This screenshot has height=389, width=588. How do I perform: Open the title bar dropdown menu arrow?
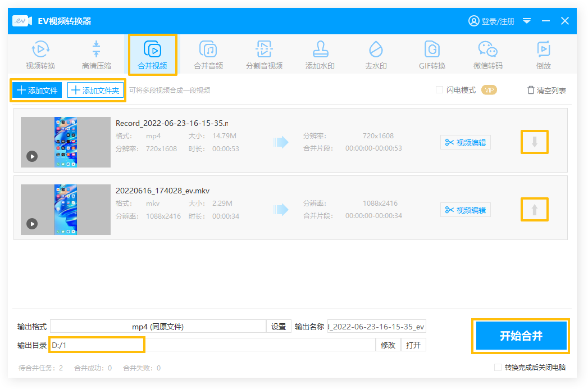(x=527, y=21)
